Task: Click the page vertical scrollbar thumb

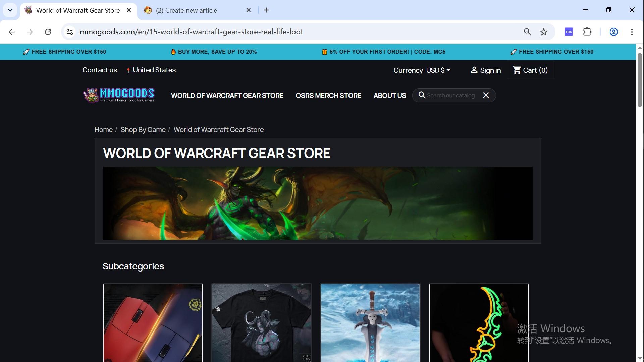Action: point(640,80)
